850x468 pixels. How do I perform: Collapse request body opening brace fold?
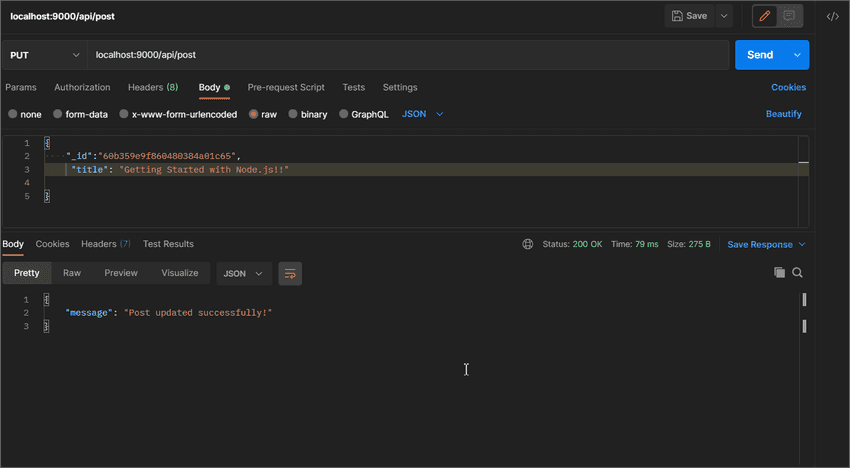[47, 143]
